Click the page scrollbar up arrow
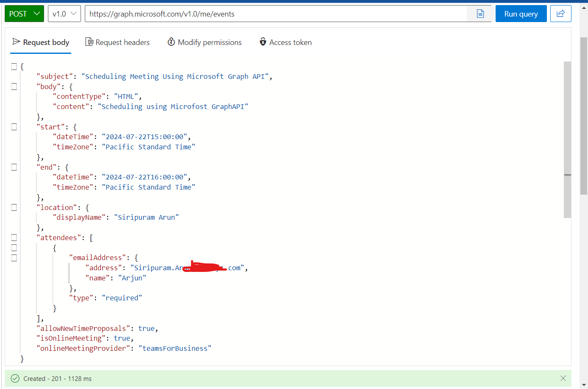Screen dimensions: 588x389 pyautogui.click(x=584, y=8)
